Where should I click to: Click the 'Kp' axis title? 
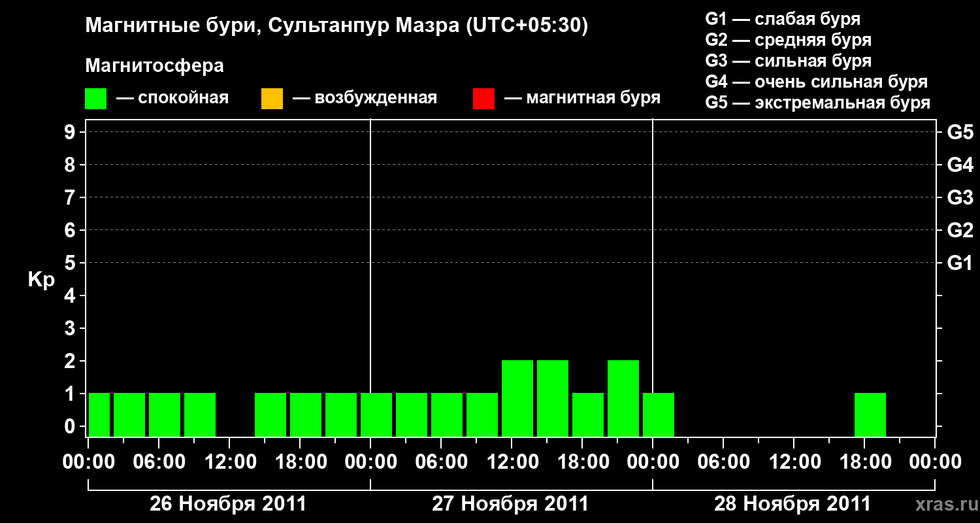pyautogui.click(x=41, y=280)
